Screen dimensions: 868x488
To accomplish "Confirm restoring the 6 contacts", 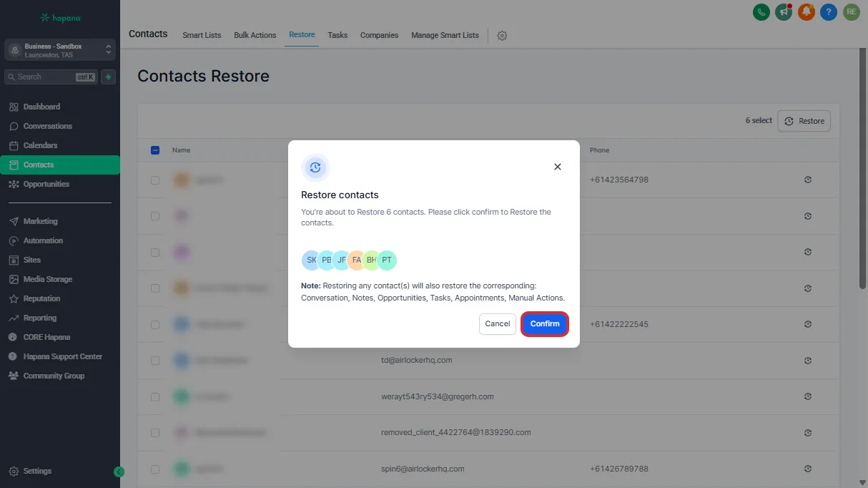I will click(x=545, y=324).
